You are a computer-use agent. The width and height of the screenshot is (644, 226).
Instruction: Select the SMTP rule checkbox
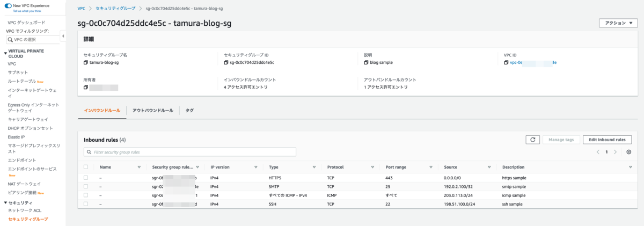click(86, 186)
